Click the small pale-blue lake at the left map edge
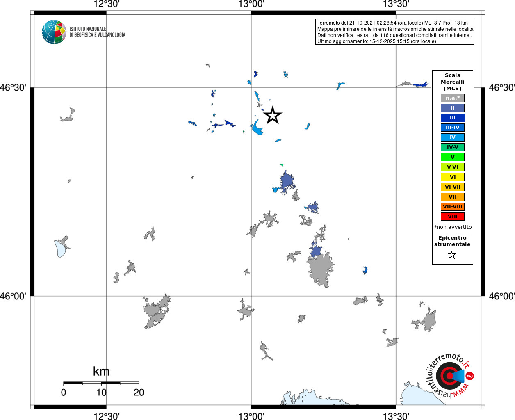 61,249
